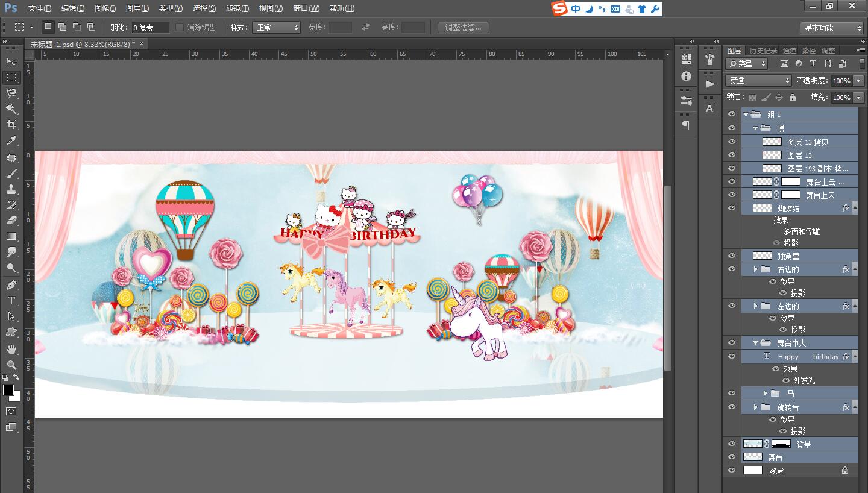Select the Move tool

(11, 61)
